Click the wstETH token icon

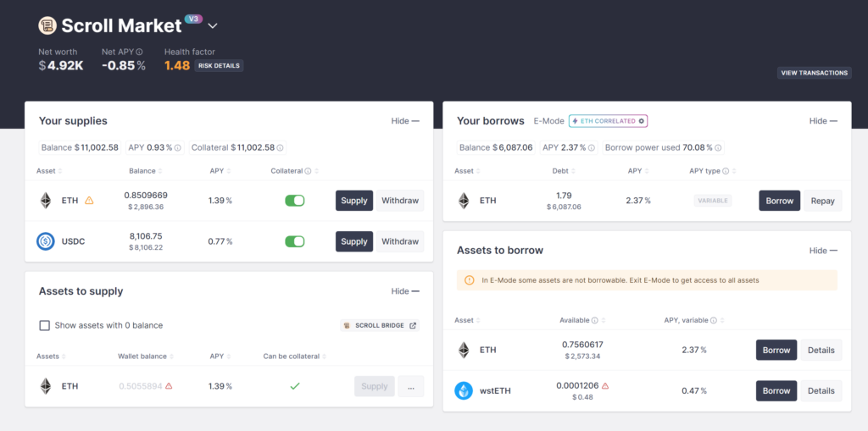tap(464, 390)
